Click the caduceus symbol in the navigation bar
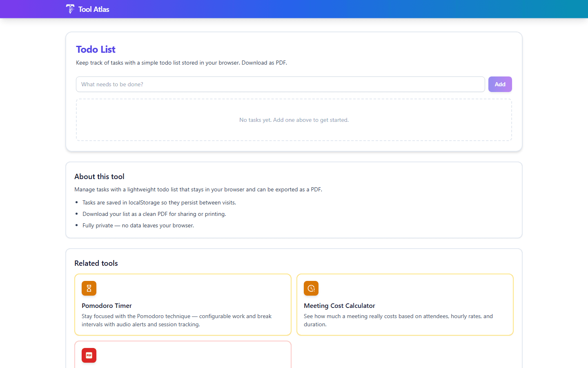The image size is (588, 368). pos(70,9)
